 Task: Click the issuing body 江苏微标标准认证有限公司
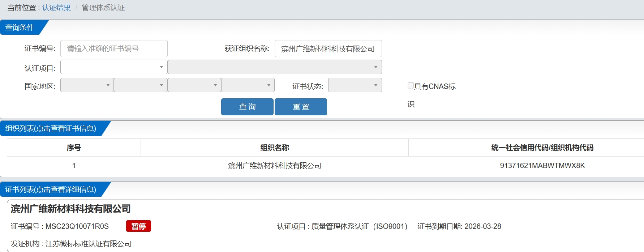(89, 244)
